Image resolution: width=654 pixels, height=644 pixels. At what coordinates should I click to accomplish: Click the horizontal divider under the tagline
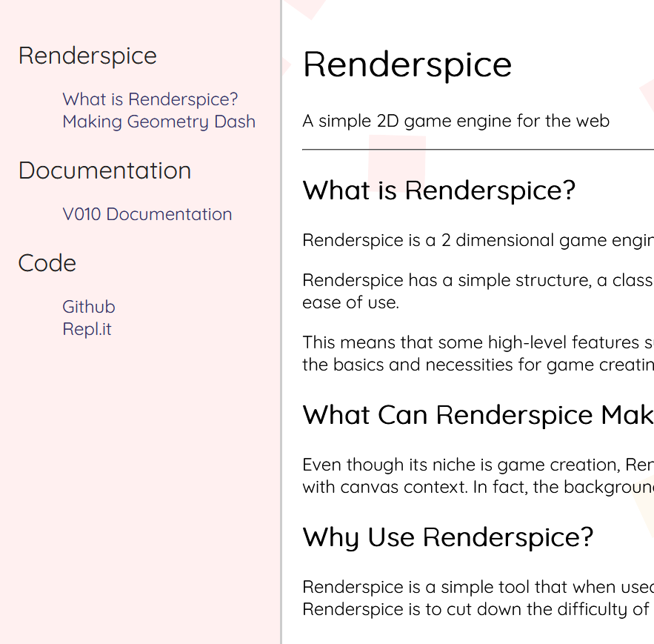[478, 149]
